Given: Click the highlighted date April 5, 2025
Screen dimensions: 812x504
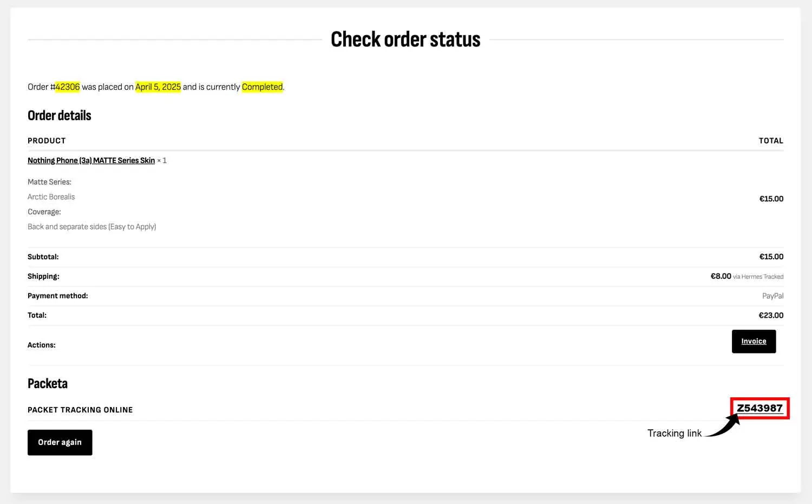Looking at the screenshot, I should [x=158, y=87].
